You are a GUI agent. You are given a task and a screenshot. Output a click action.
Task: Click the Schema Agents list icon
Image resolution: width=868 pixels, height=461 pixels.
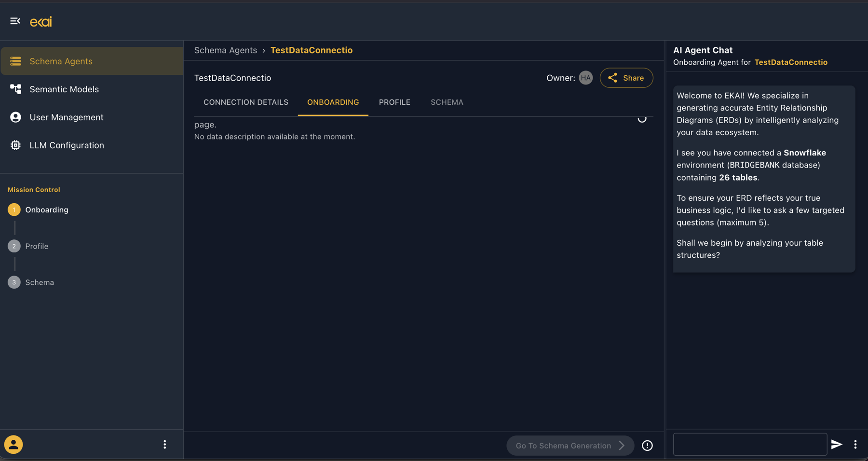click(15, 61)
